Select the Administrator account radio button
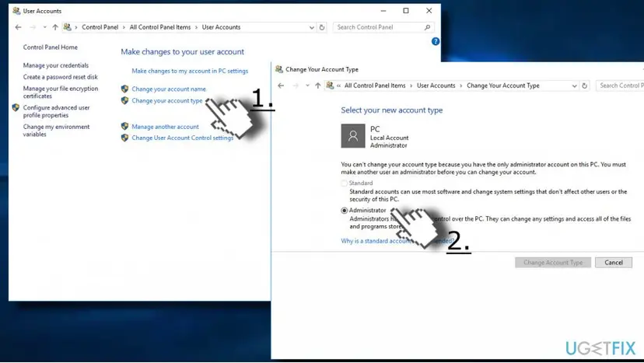 [345, 210]
